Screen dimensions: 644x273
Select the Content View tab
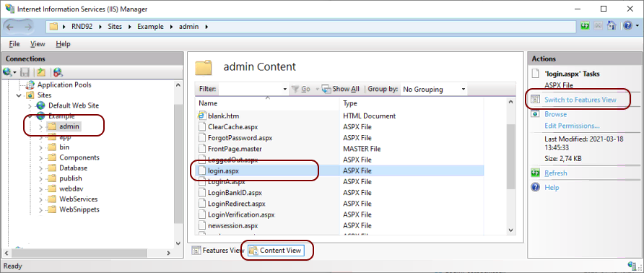pyautogui.click(x=276, y=250)
